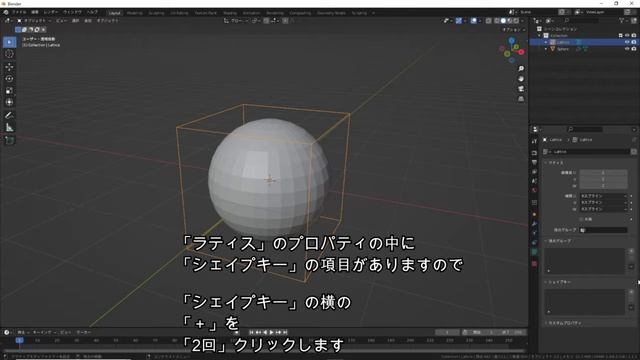Toggle Collection visibility eye in outliner
This screenshot has height=360, width=640.
(x=627, y=36)
